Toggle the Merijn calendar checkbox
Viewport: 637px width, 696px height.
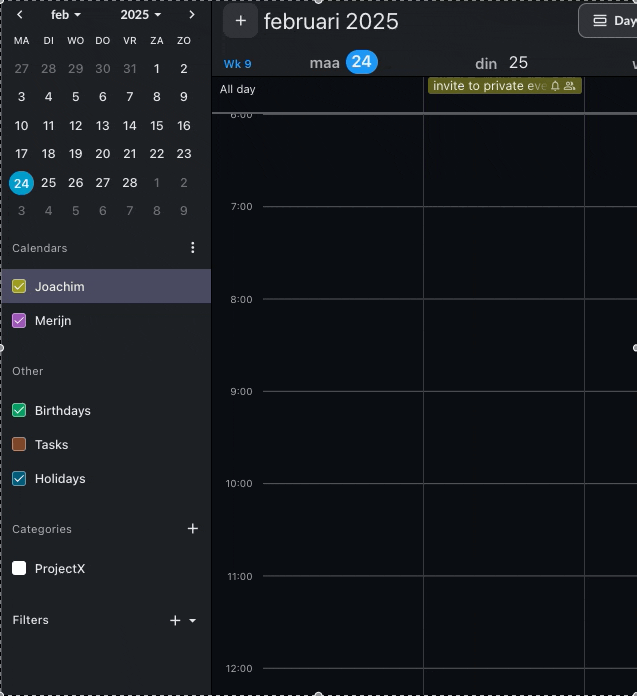coord(19,321)
